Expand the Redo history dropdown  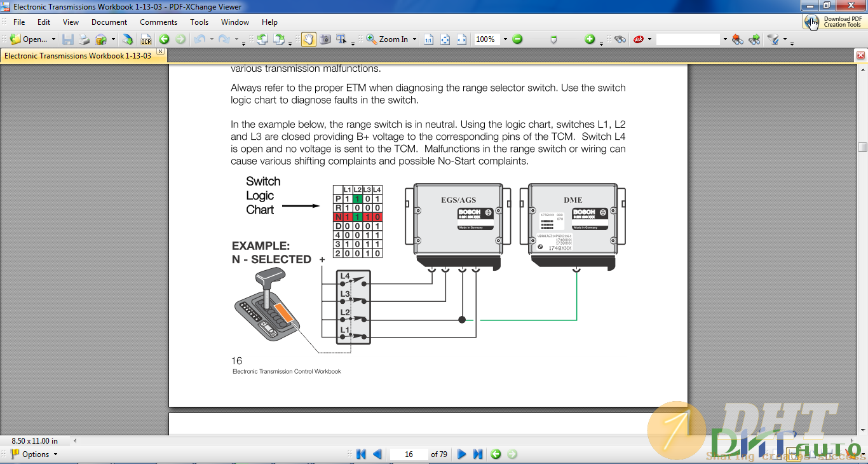pos(236,39)
